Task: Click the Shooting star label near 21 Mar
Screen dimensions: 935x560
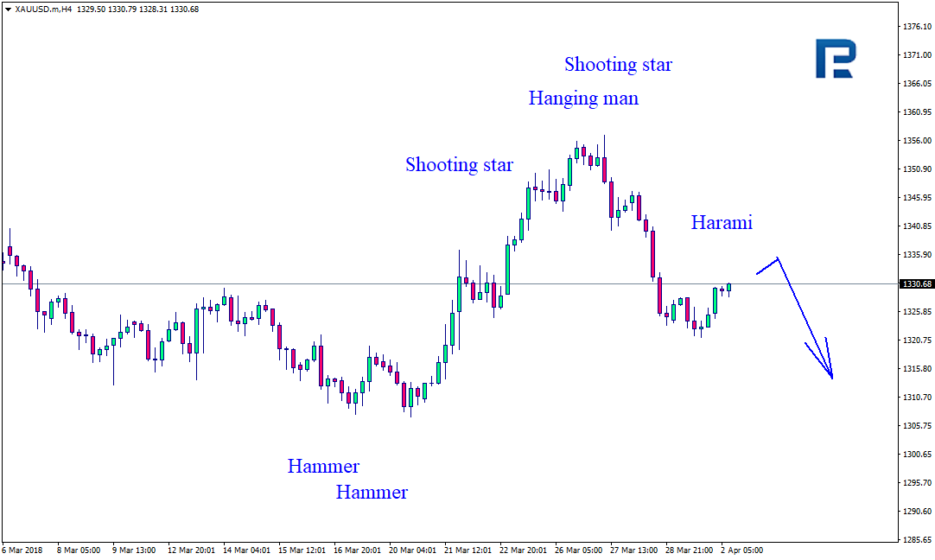Action: 459,164
